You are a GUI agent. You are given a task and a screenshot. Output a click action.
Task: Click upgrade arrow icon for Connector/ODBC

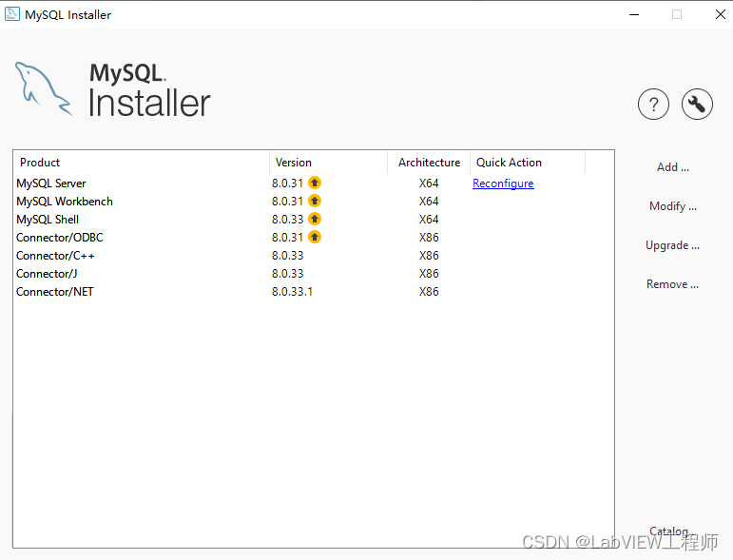315,237
